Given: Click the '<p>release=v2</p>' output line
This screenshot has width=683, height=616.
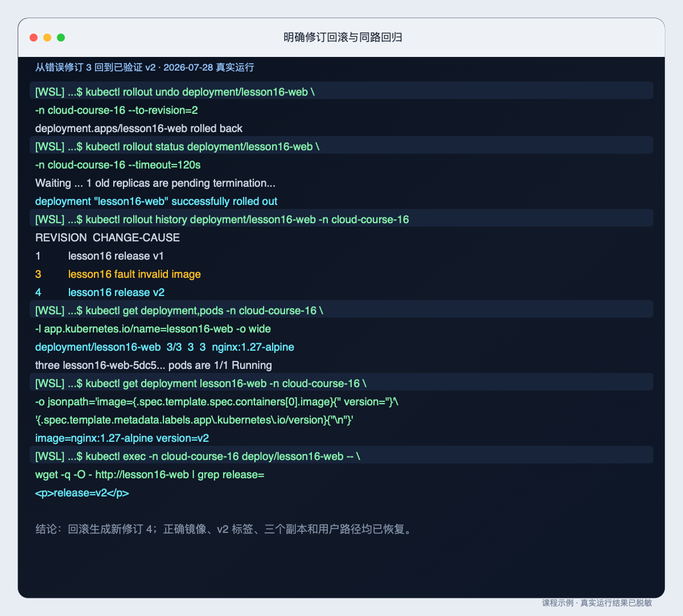Looking at the screenshot, I should [82, 492].
